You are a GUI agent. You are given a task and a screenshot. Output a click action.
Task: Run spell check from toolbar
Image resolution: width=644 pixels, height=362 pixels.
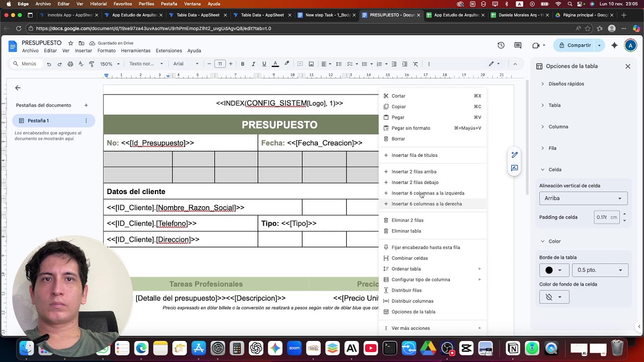click(80, 64)
